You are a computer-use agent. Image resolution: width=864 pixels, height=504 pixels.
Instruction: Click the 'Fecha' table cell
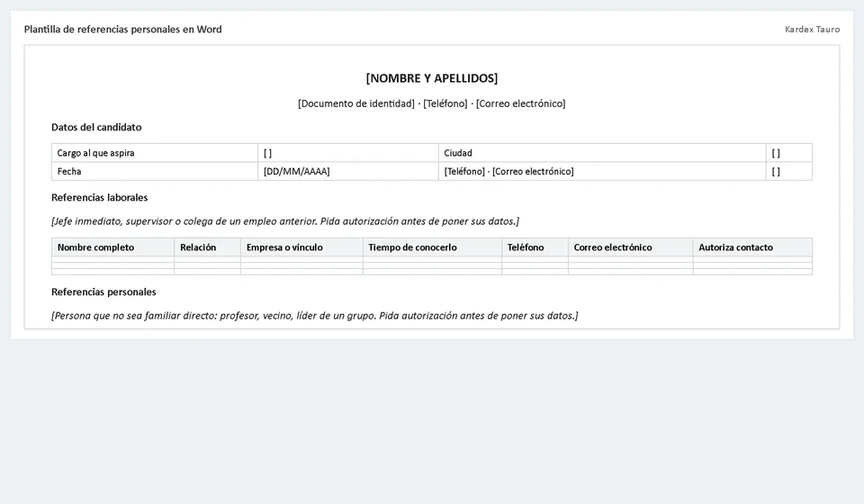[155, 171]
